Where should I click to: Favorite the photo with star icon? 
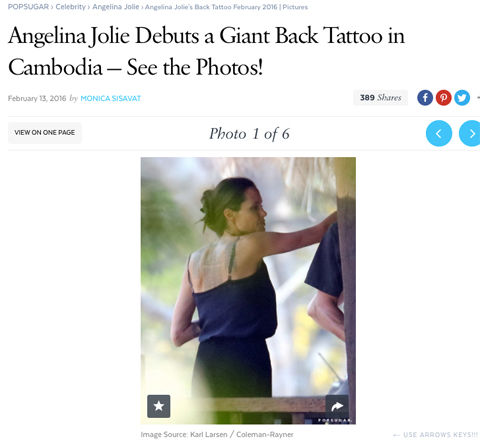click(159, 406)
